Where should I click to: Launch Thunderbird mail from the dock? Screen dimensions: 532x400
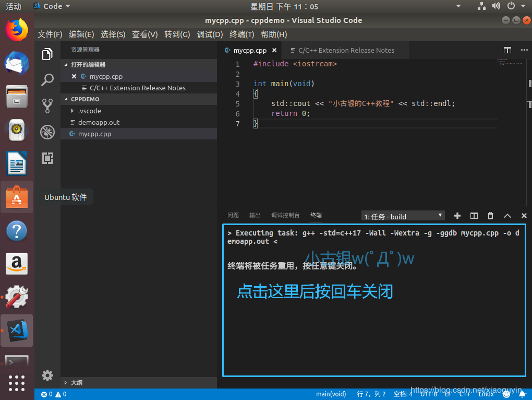(x=17, y=63)
